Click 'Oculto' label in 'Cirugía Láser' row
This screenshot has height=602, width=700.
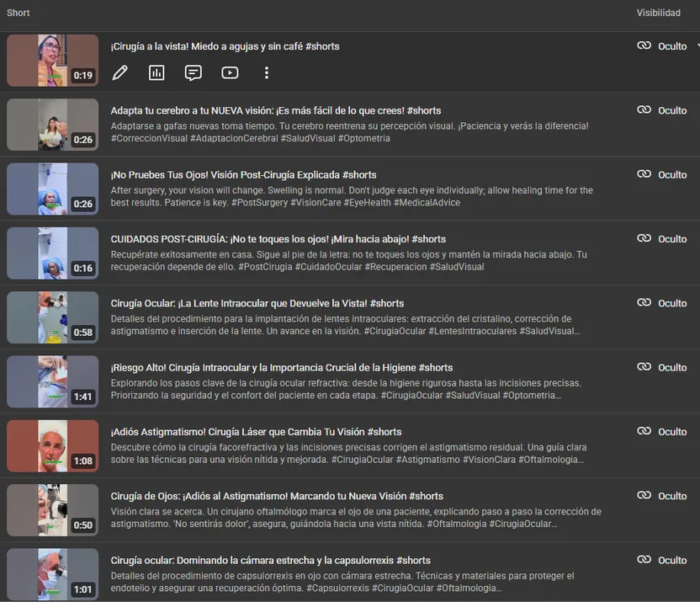(x=672, y=432)
